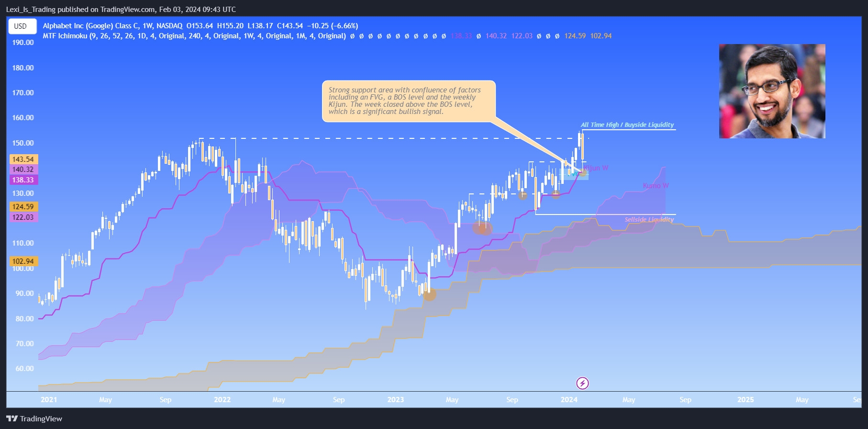This screenshot has width=868, height=429.
Task: Select the 'Sellside Liquidity' label
Action: [x=649, y=219]
